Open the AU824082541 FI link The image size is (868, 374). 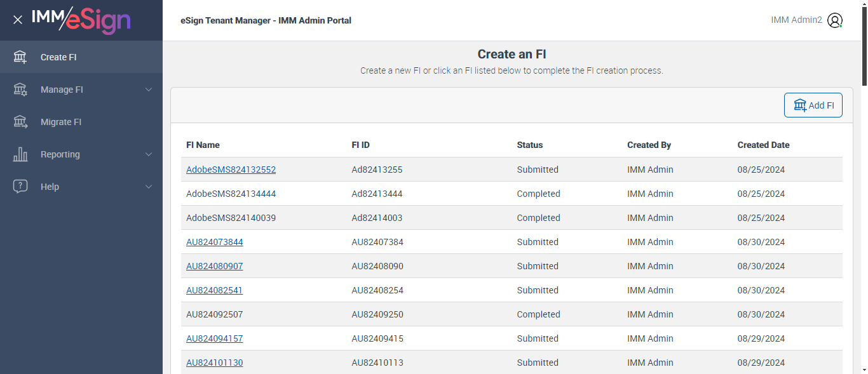click(x=214, y=290)
